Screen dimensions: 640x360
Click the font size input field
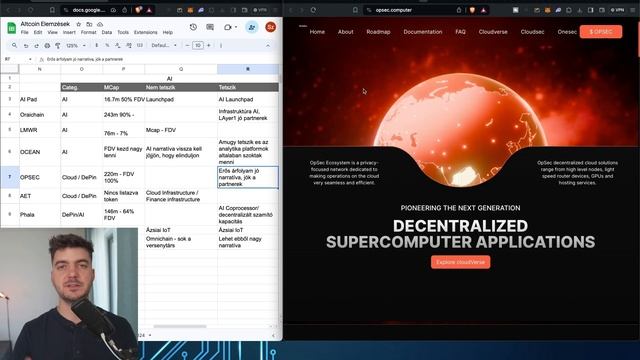click(198, 45)
